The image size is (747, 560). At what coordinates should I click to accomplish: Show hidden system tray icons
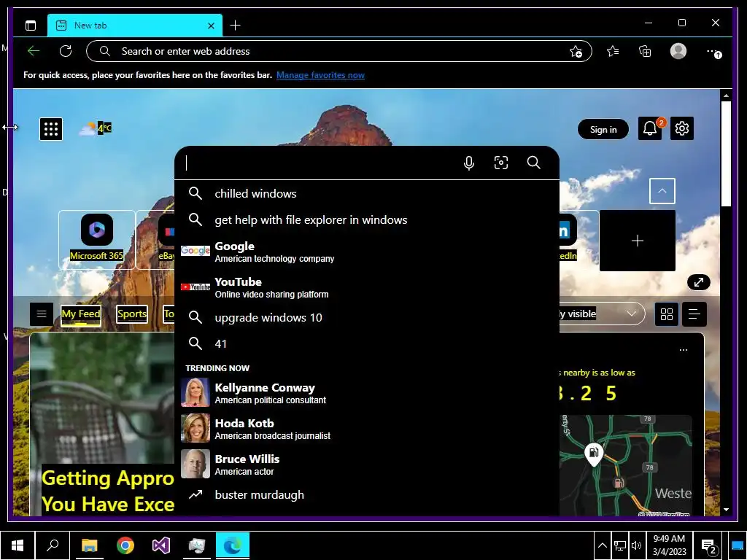[602, 545]
